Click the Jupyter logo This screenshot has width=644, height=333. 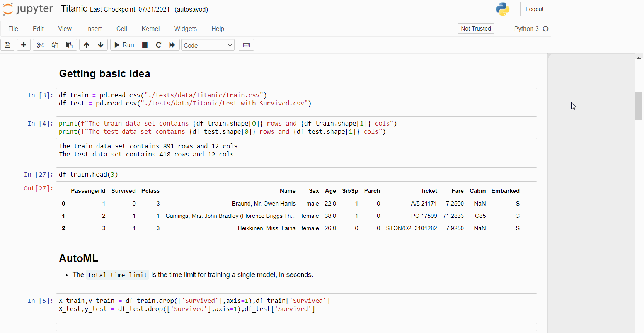(28, 9)
